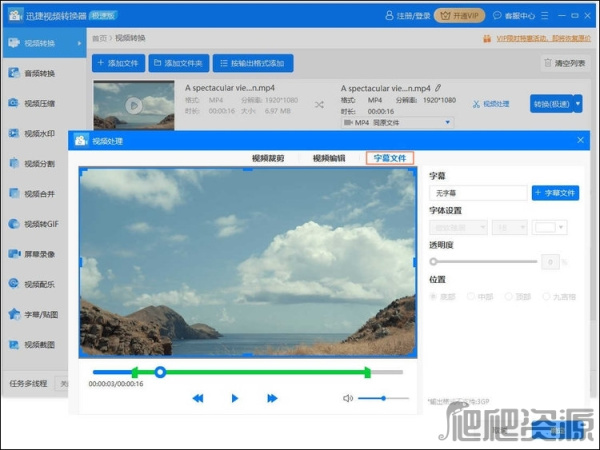Open the 视频转GIF tool
This screenshot has height=450, width=600.
tap(39, 224)
